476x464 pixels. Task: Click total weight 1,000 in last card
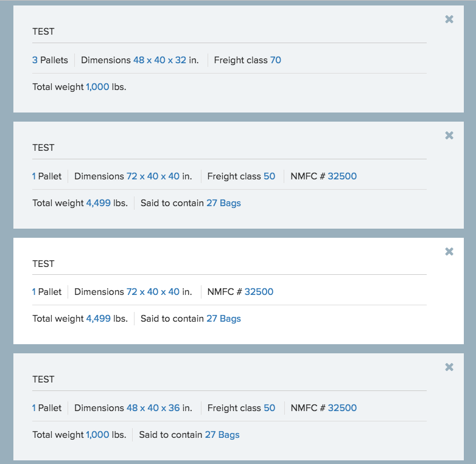coord(97,435)
